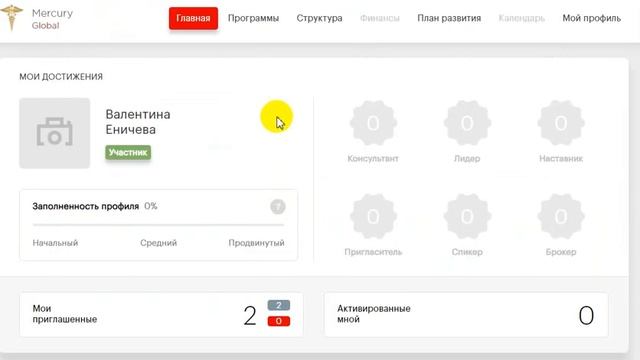Open the Главная tab
This screenshot has height=360, width=640.
pyautogui.click(x=193, y=18)
